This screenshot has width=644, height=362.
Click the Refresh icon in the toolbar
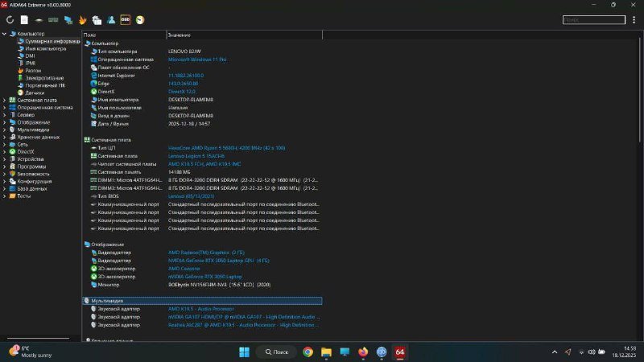(10, 19)
